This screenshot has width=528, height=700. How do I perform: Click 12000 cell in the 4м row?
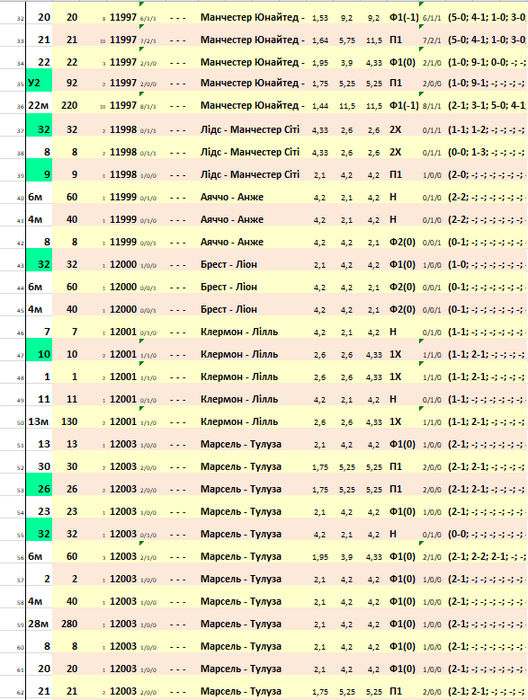click(x=123, y=309)
